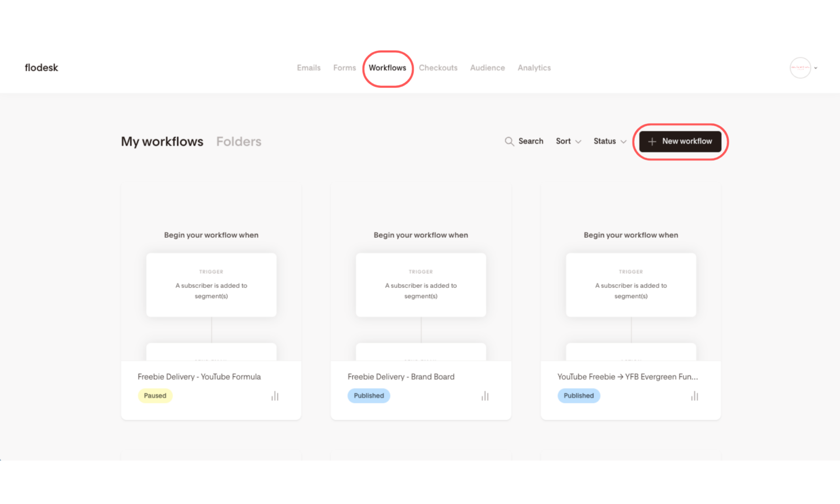
Task: Open analytics icon on YFB Evergreen workflow card
Action: click(694, 396)
